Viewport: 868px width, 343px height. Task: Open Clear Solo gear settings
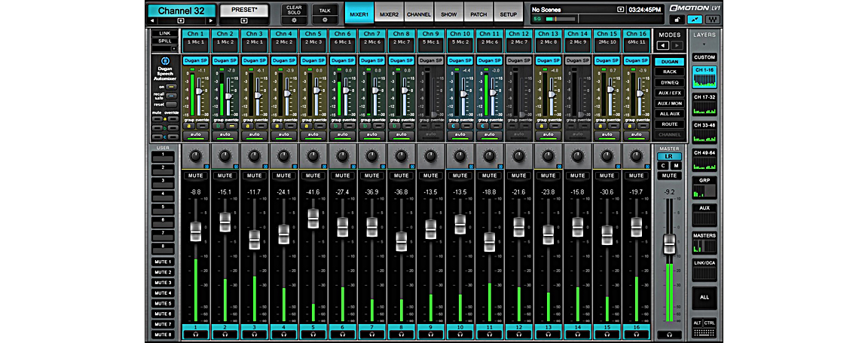[x=294, y=20]
